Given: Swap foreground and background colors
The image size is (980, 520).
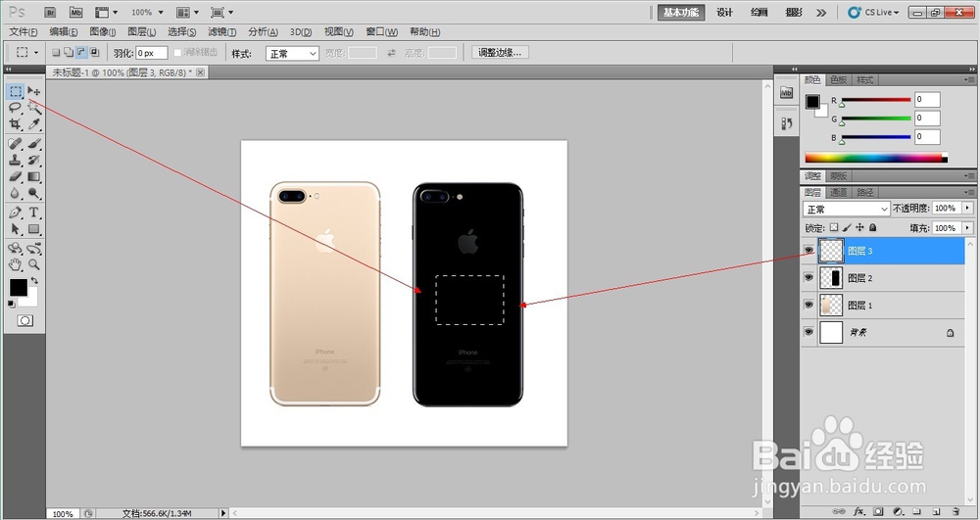Looking at the screenshot, I should pos(34,281).
